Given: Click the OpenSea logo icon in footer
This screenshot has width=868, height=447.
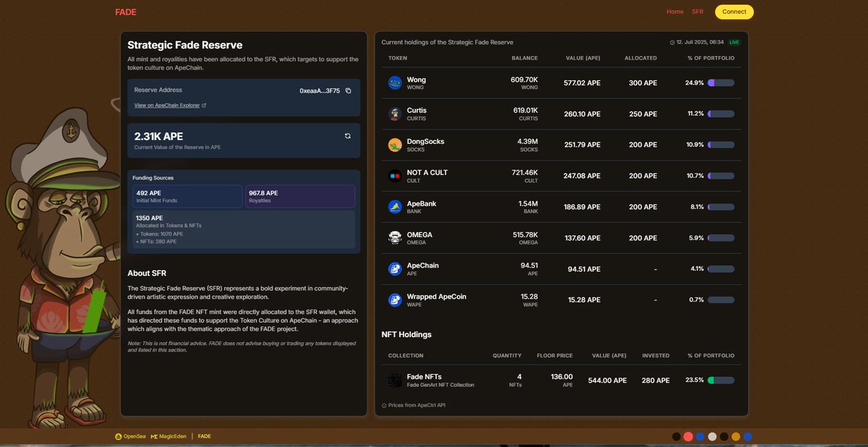Looking at the screenshot, I should pos(118,437).
